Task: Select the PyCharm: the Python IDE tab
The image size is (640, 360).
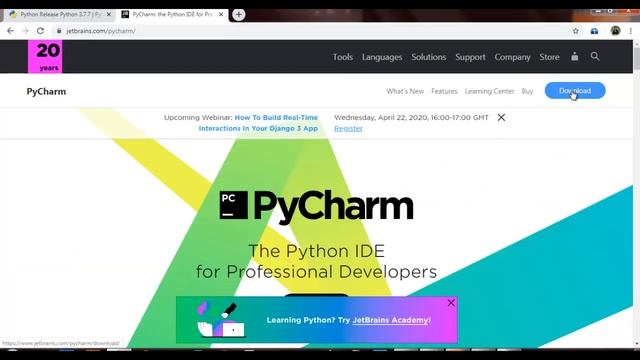Action: 173,14
